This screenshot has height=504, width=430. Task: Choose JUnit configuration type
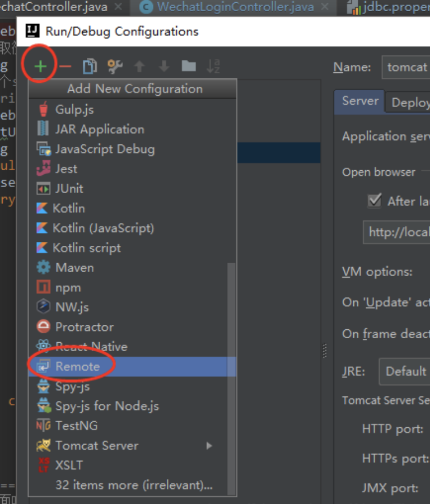click(x=132, y=188)
